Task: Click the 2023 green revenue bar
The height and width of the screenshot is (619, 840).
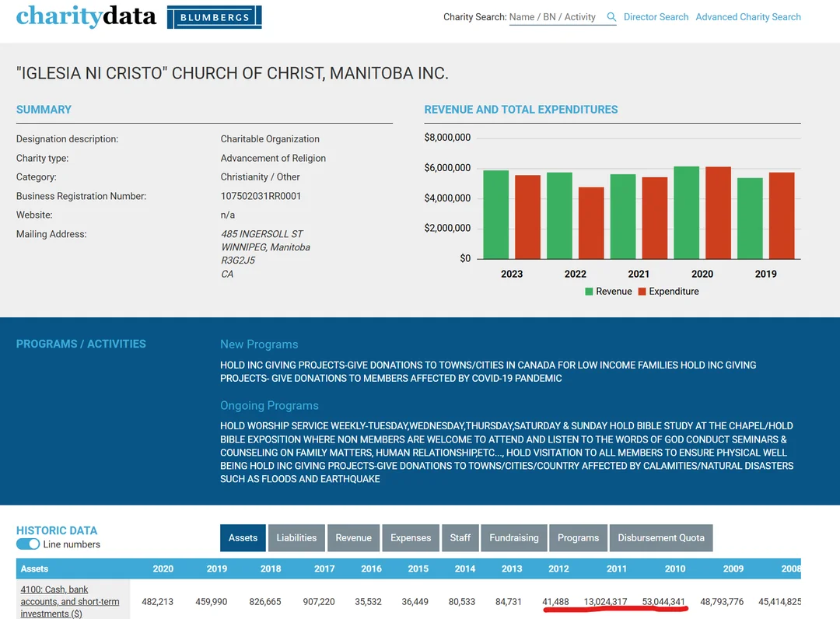Action: 496,215
